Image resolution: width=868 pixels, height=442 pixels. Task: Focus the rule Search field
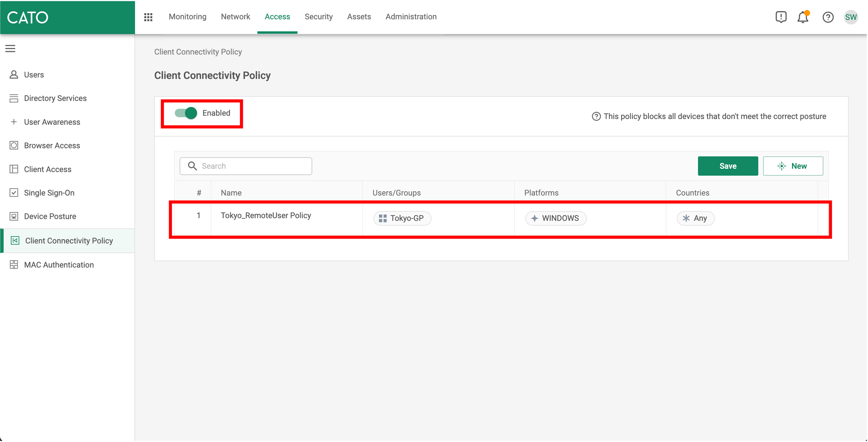[x=246, y=166]
